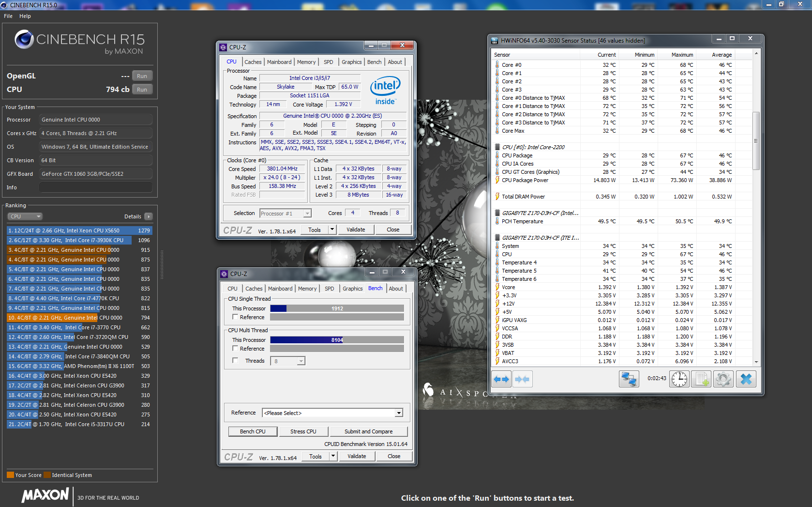Select the Caches tab in lower CPU-Z window

coord(254,289)
